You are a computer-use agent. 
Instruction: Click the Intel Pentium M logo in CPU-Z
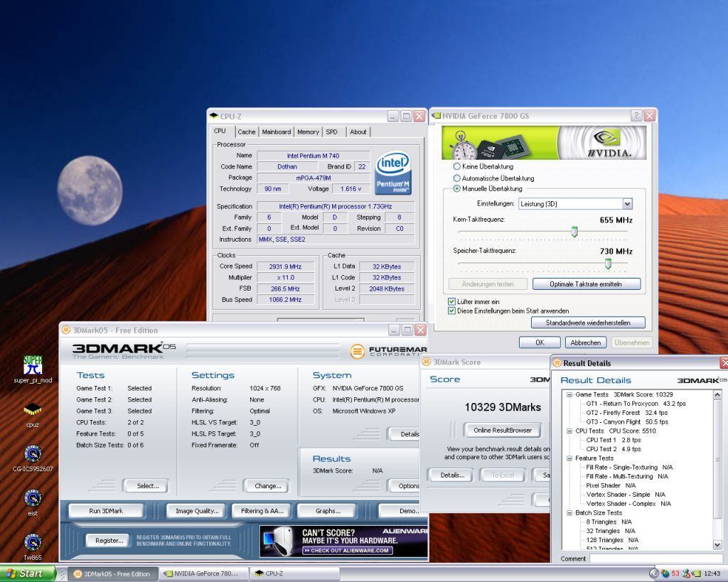pyautogui.click(x=392, y=173)
